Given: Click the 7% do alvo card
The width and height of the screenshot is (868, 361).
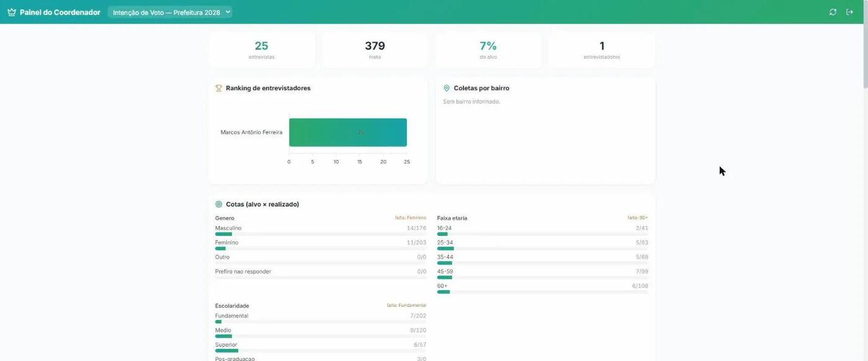Looking at the screenshot, I should tap(489, 50).
